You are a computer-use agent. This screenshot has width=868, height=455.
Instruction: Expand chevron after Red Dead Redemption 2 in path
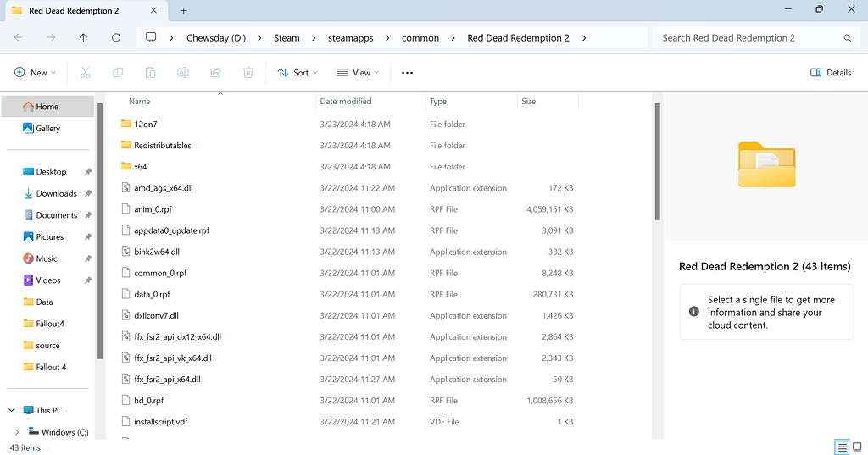tap(584, 37)
